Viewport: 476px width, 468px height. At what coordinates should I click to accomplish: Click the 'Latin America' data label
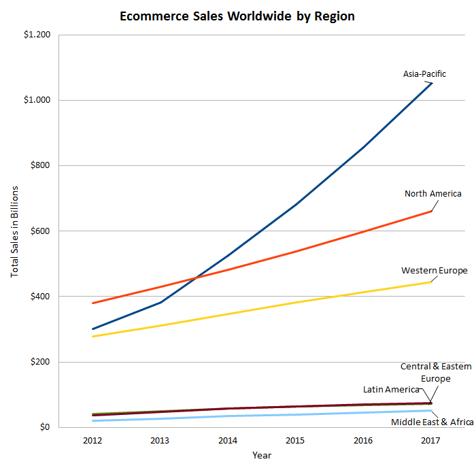pos(391,389)
